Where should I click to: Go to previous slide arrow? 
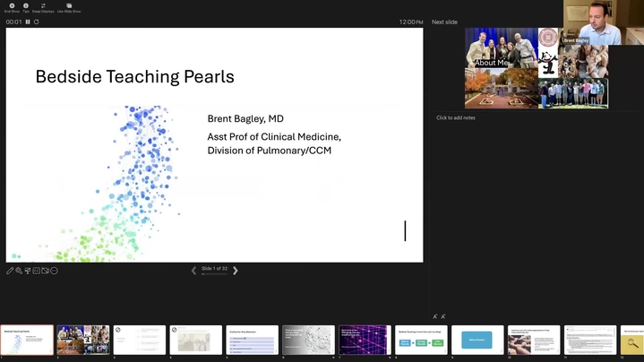point(193,270)
